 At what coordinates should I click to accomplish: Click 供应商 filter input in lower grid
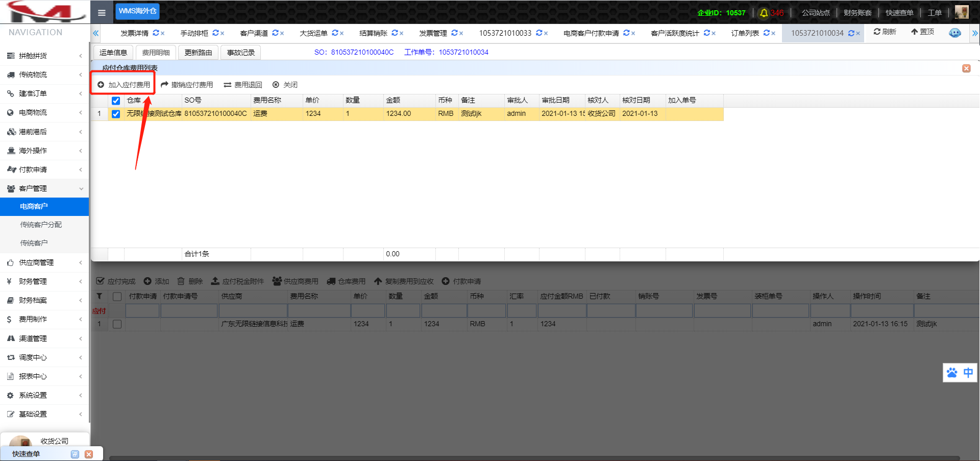click(253, 310)
